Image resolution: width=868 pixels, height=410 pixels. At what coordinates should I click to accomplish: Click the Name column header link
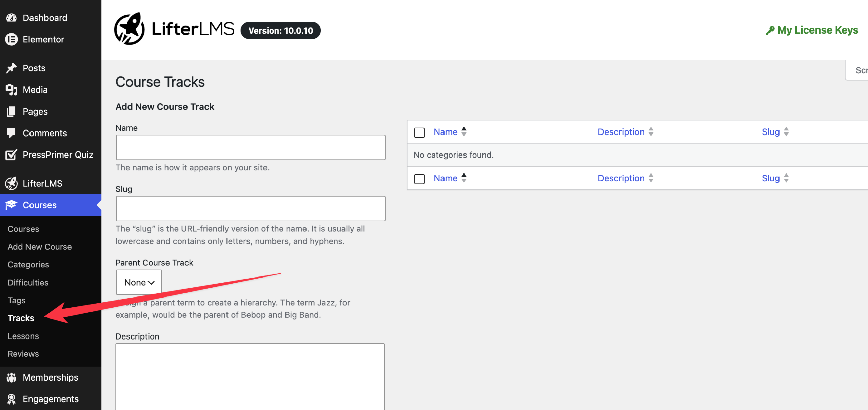[446, 132]
